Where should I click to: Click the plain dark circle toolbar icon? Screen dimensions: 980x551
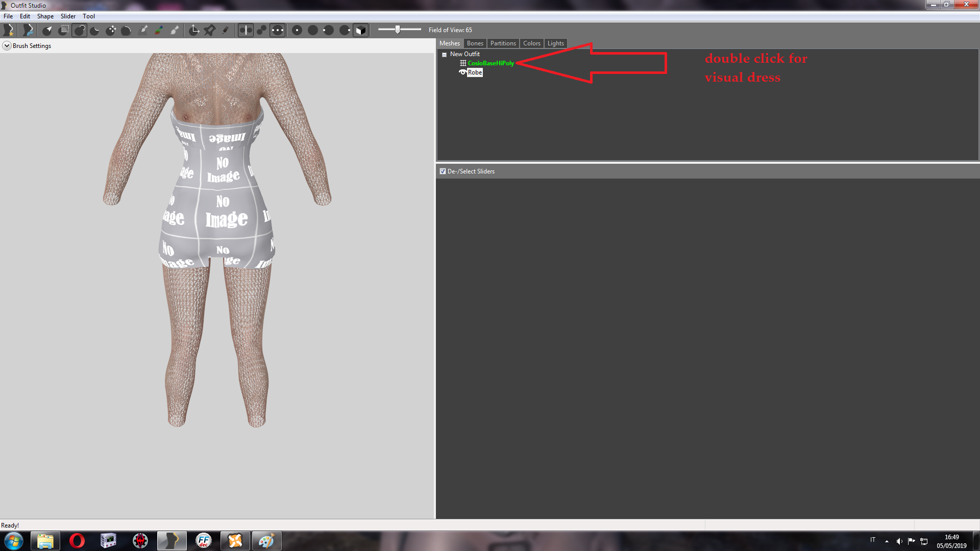click(313, 31)
